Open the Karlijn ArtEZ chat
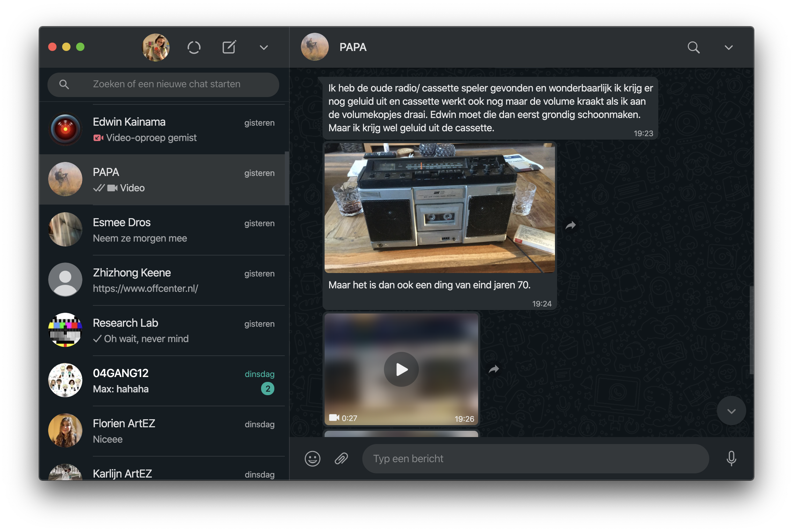 click(162, 468)
